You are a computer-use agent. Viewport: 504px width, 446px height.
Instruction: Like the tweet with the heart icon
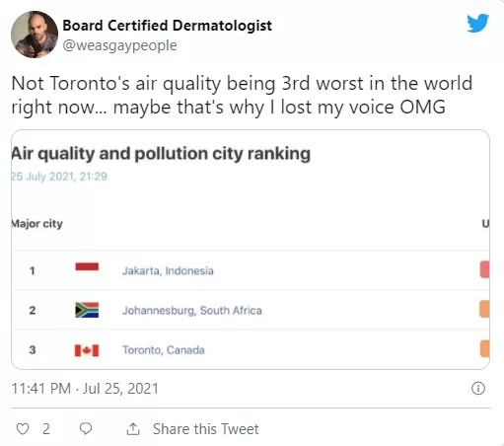click(23, 429)
